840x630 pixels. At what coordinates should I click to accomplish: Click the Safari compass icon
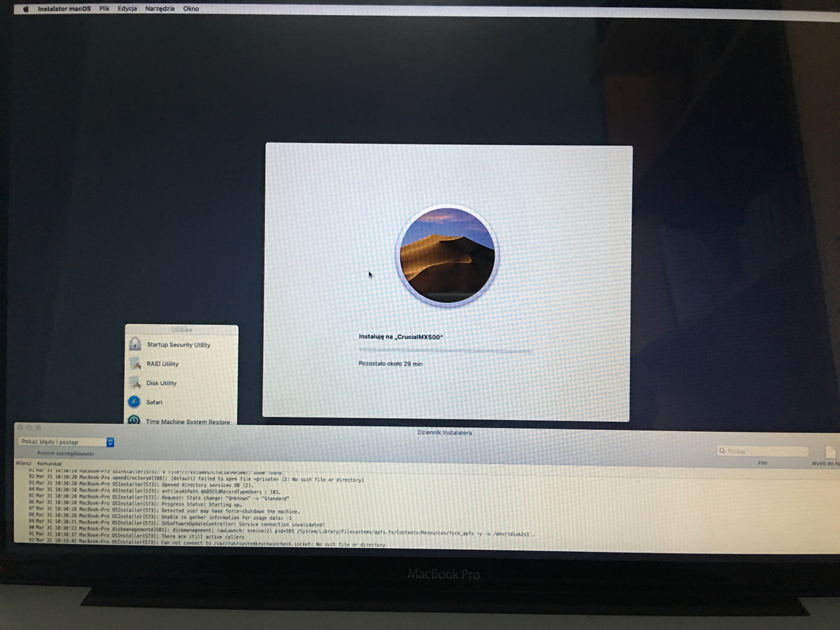pyautogui.click(x=135, y=402)
